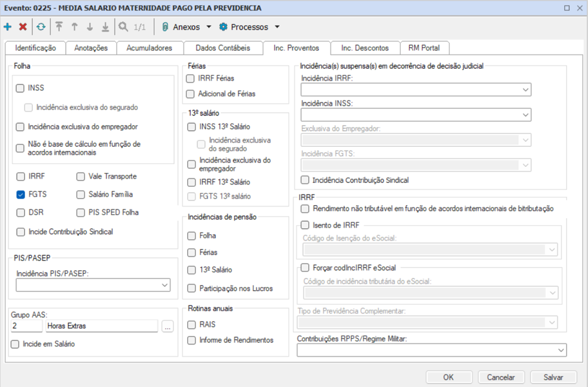Click the next record down arrow
The height and width of the screenshot is (387, 588).
click(90, 27)
